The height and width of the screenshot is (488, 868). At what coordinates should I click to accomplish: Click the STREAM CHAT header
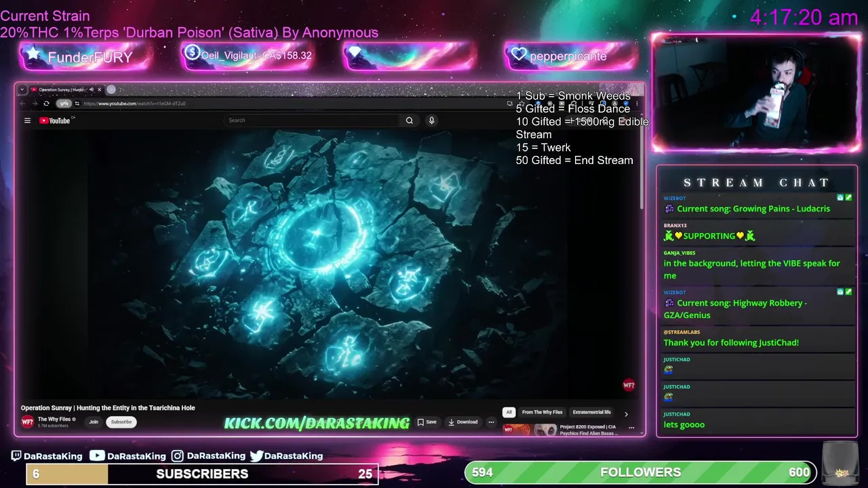[756, 183]
